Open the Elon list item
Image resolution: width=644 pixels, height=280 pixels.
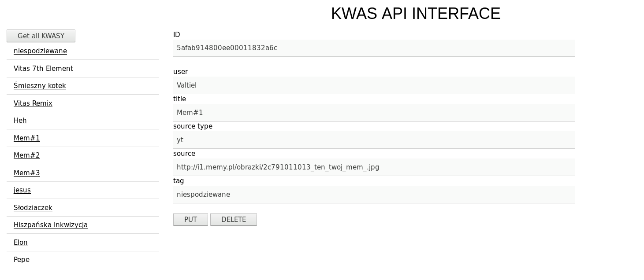point(21,243)
